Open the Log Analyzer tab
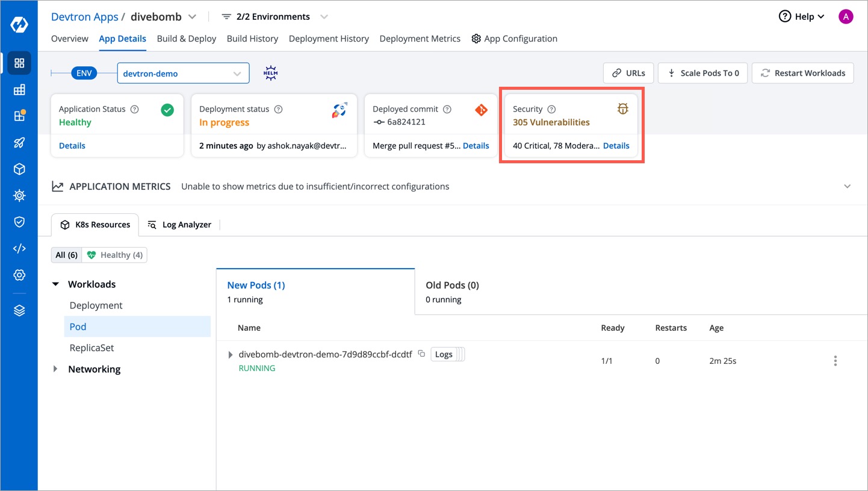The height and width of the screenshot is (491, 868). coord(186,224)
